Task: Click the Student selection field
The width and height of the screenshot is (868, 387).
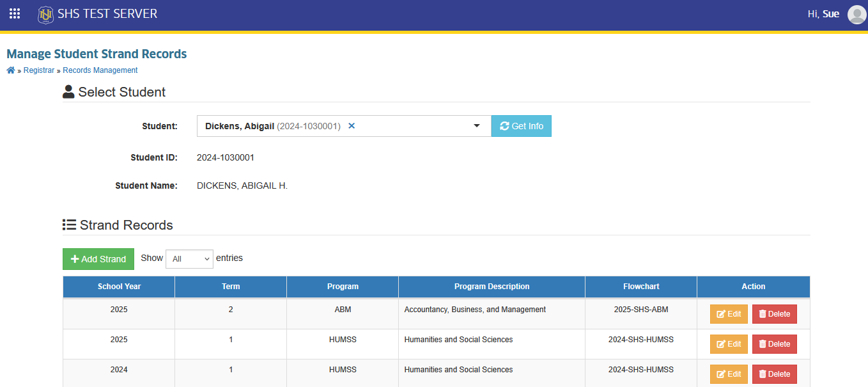Action: point(344,126)
